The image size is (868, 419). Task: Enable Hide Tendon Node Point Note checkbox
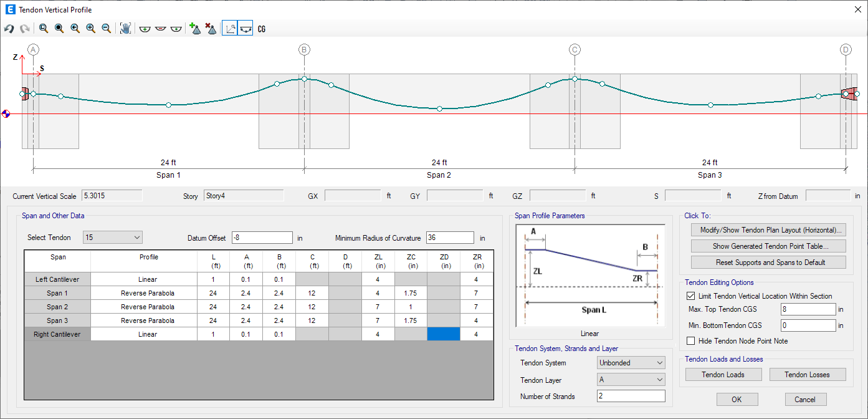(690, 341)
